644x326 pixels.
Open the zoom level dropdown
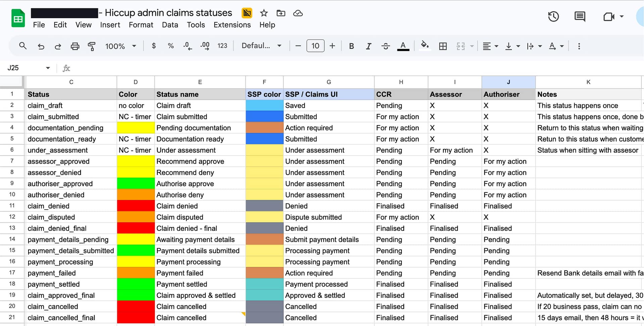click(120, 46)
